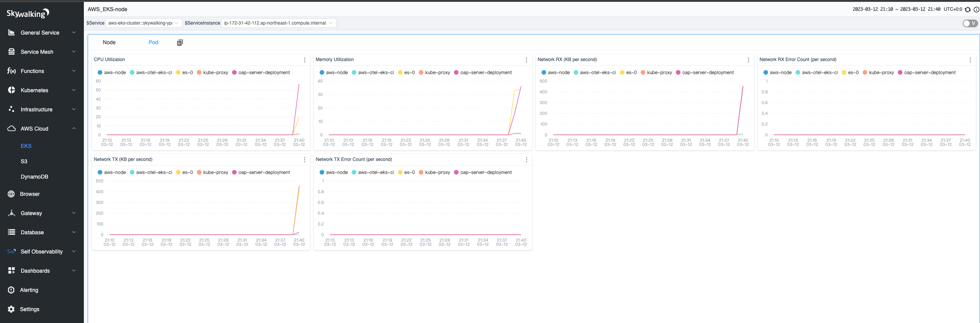Toggle es-0 series in the Memory Utilization legend
980x323 pixels.
click(406, 73)
